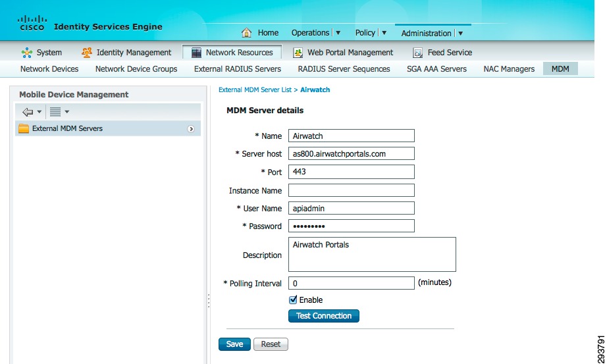Go to Network Device Groups subtab
Image resolution: width=605 pixels, height=364 pixels.
136,69
